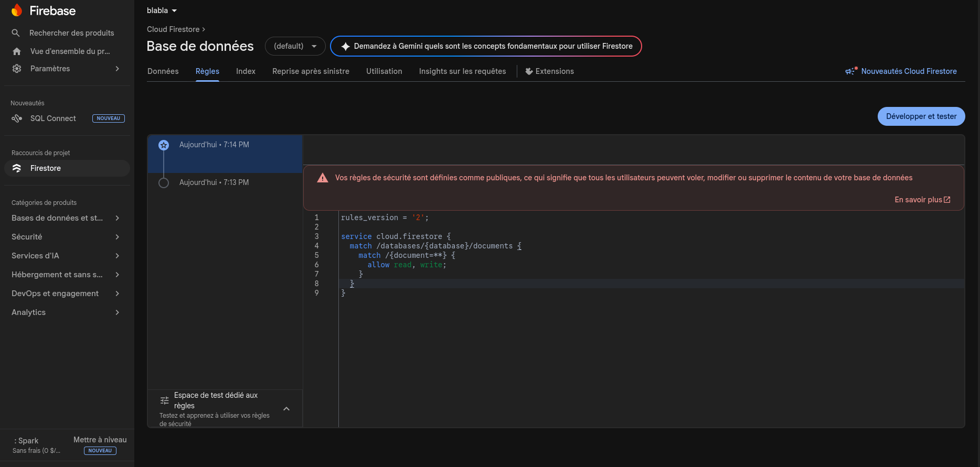
Task: Click the external link icon beside En savoir plus
Action: pyautogui.click(x=947, y=200)
